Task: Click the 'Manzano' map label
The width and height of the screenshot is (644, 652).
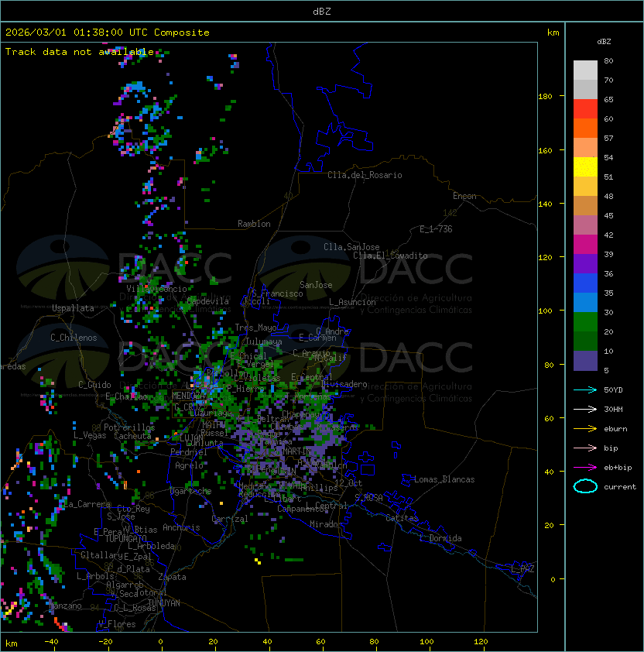Action: (65, 606)
